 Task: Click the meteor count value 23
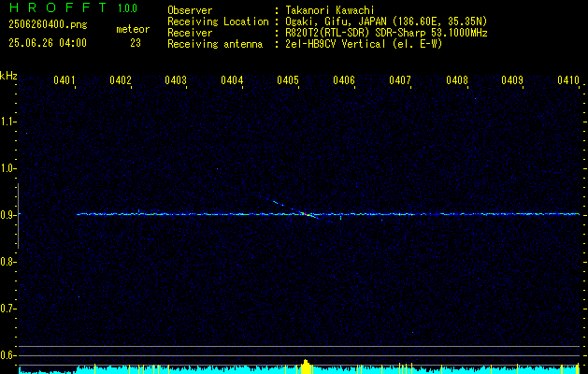coord(136,43)
